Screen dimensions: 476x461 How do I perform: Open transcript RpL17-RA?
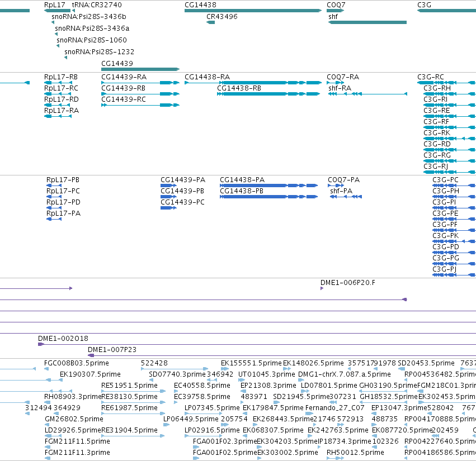pyautogui.click(x=58, y=116)
